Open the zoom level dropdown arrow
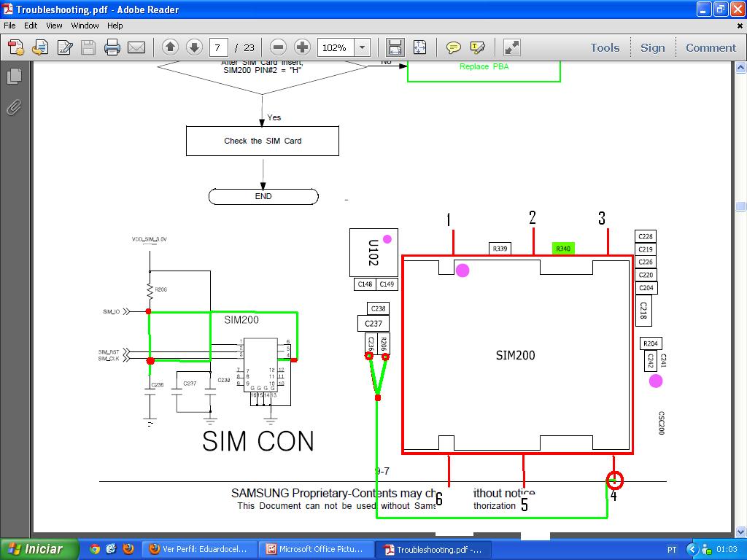 coord(362,47)
